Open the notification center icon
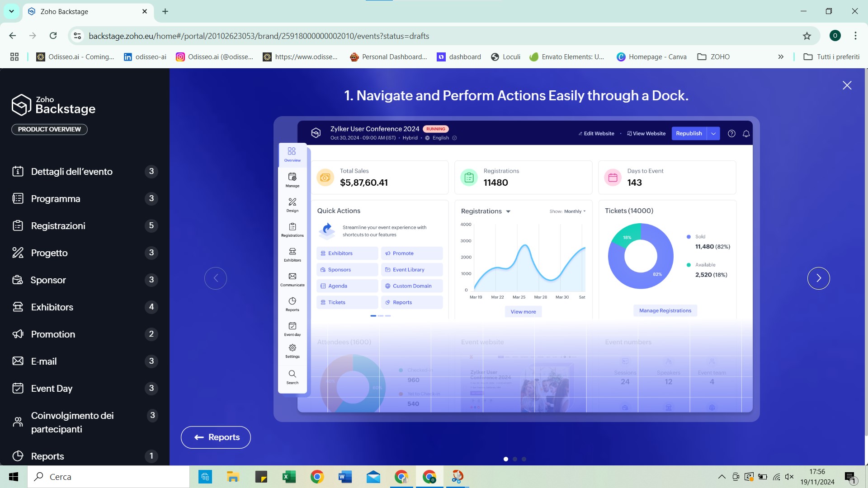868x488 pixels. tap(850, 477)
